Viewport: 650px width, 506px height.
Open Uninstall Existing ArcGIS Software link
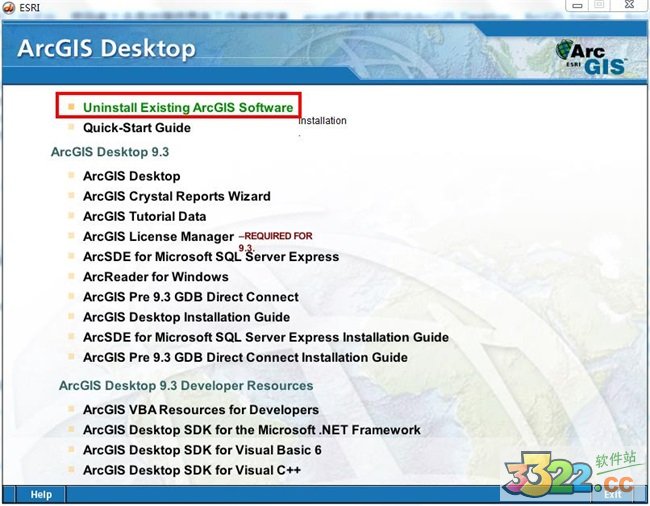pos(188,107)
